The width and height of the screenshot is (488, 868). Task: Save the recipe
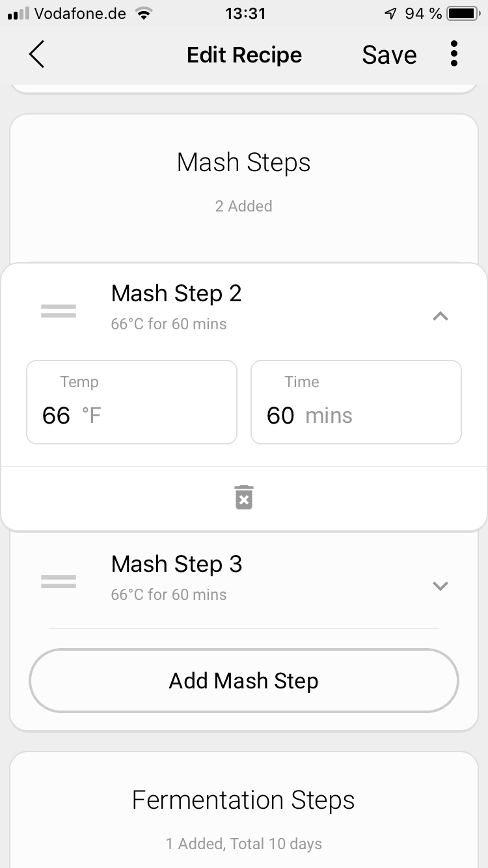pyautogui.click(x=389, y=55)
